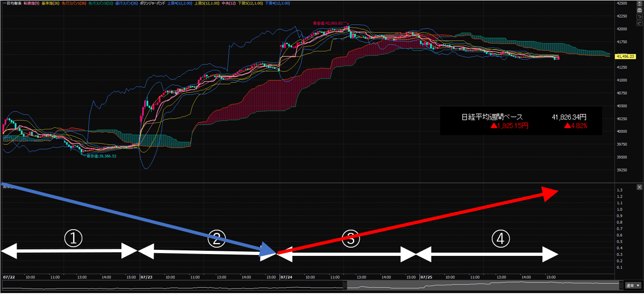Image resolution: width=644 pixels, height=294 pixels.
Task: Toggle the chart lock icon
Action: point(639,10)
